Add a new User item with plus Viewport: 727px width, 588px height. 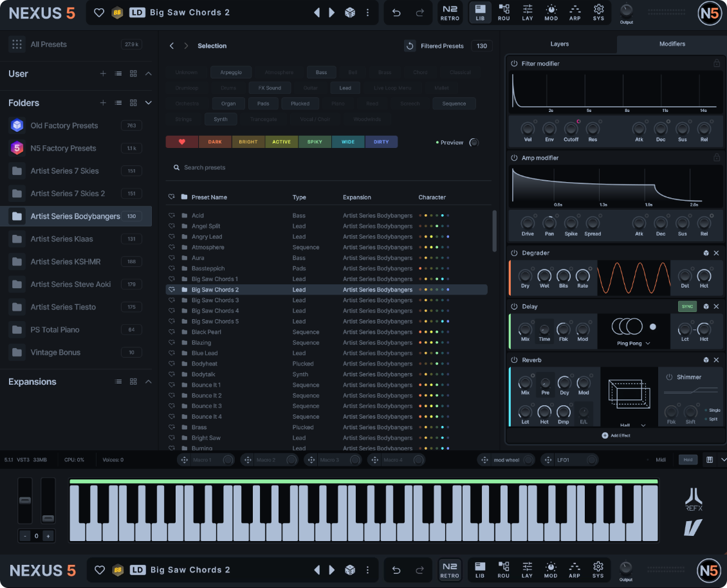tap(103, 74)
